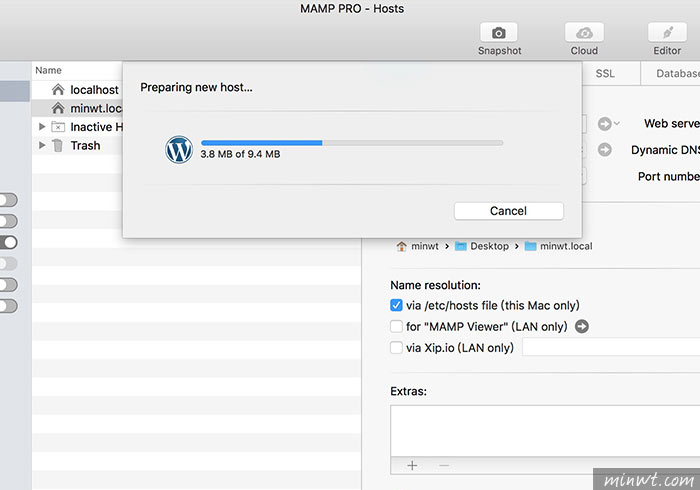
Task: Enable via Xip.io (LAN only)
Action: [396, 348]
